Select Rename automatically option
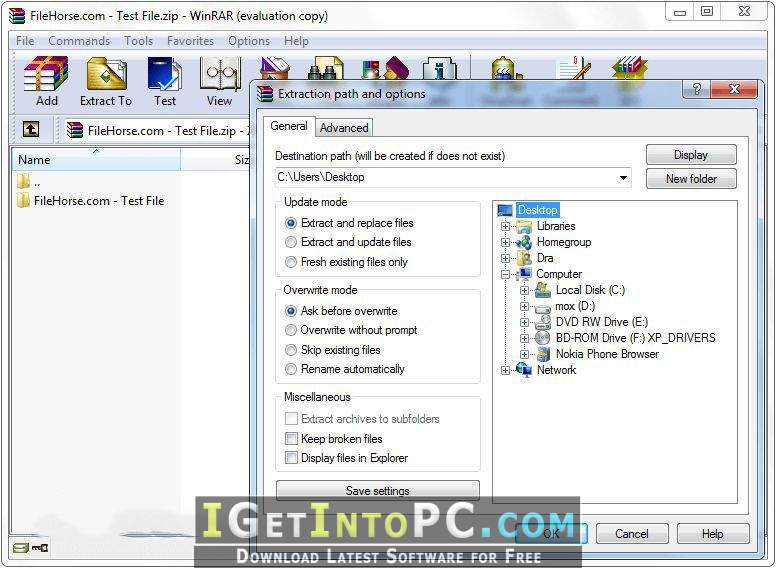776x568 pixels. point(291,369)
